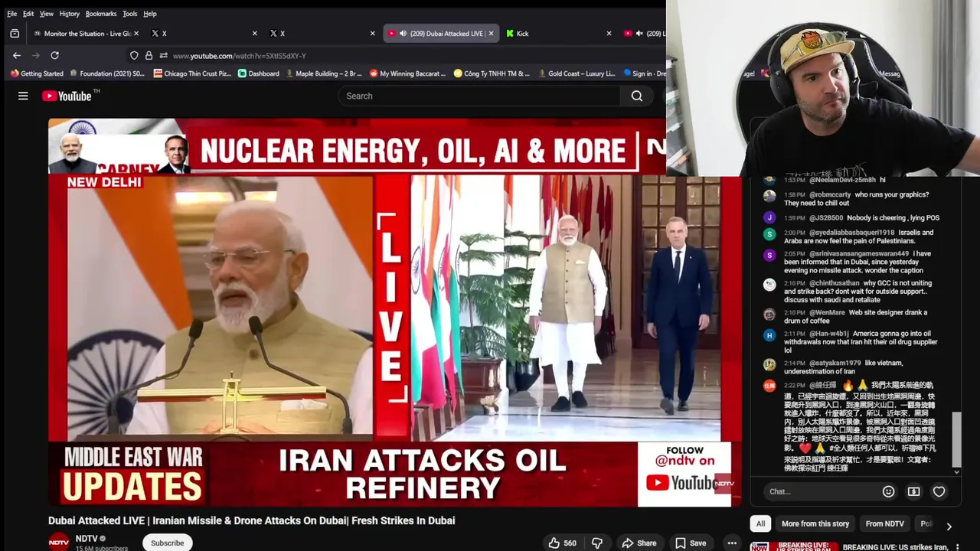Share the video
The image size is (980, 551).
(x=639, y=543)
